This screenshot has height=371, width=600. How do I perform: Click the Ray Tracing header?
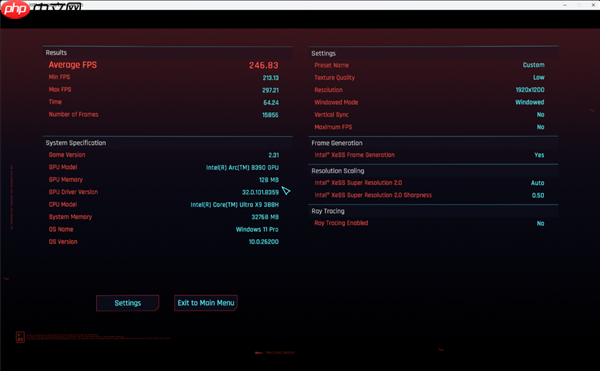tap(328, 211)
